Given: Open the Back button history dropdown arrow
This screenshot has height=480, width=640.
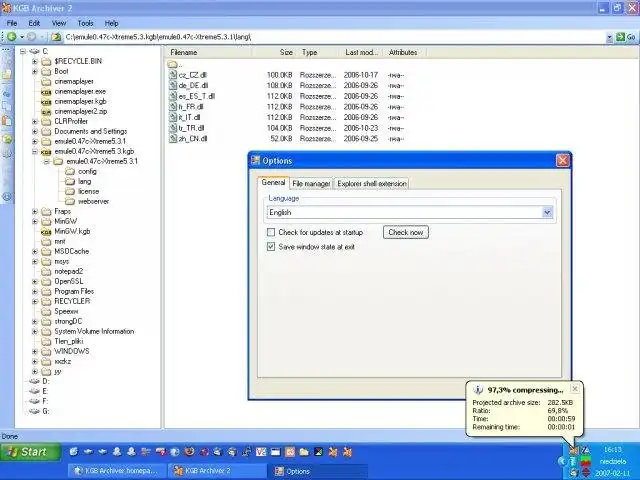Looking at the screenshot, I should tap(22, 37).
